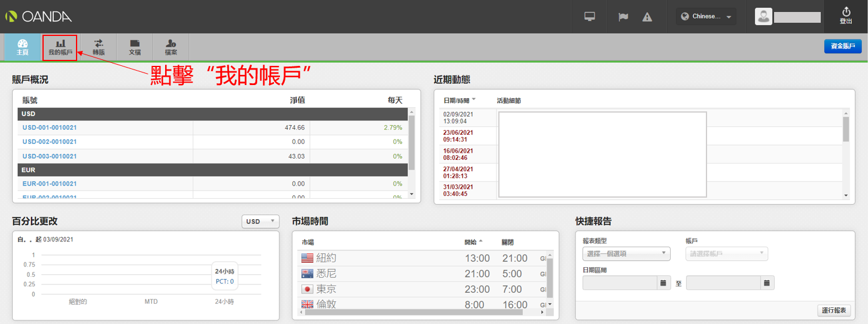Click the start date input field
This screenshot has width=868, height=324.
coord(620,282)
